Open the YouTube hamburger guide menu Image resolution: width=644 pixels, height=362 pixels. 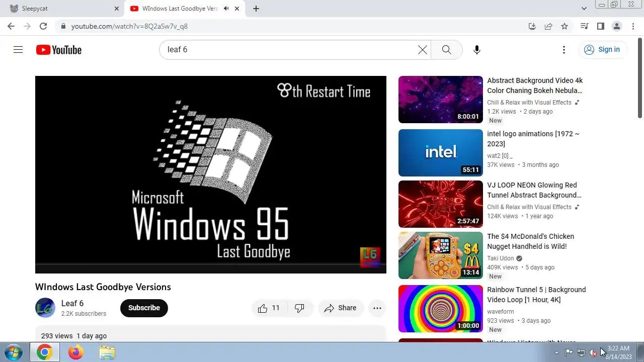(x=18, y=50)
